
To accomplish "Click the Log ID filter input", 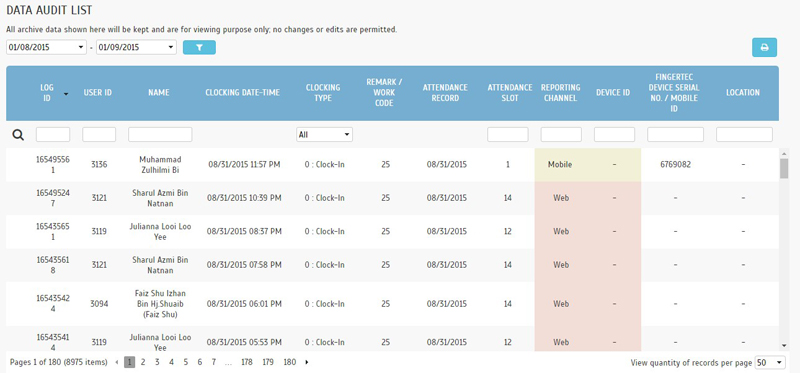I will 53,135.
